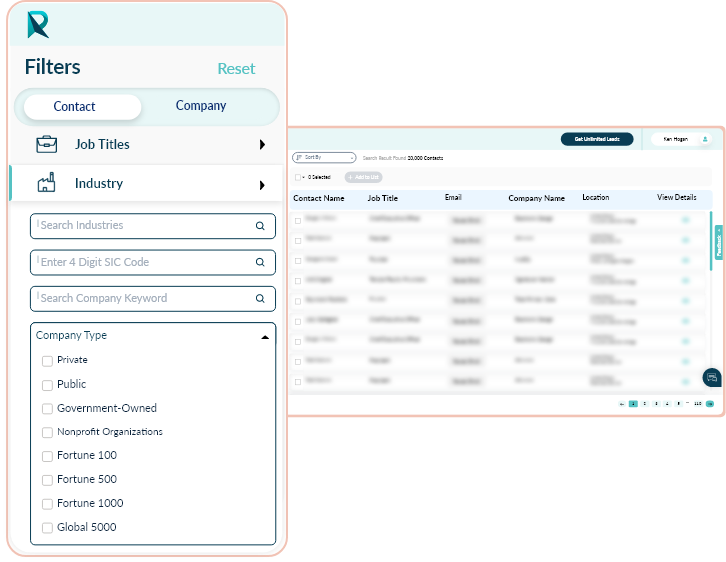Open the chat bubble widget icon
The height and width of the screenshot is (562, 726).
pyautogui.click(x=712, y=377)
